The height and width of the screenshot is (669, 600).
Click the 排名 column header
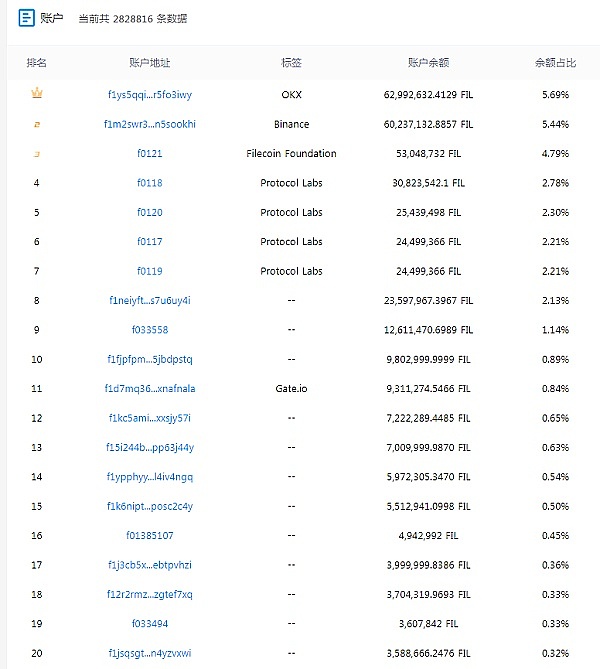coord(37,63)
